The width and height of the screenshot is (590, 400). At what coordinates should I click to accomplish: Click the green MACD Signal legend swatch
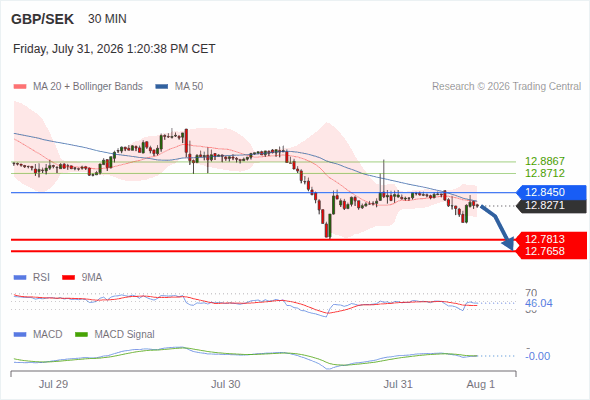(x=82, y=335)
